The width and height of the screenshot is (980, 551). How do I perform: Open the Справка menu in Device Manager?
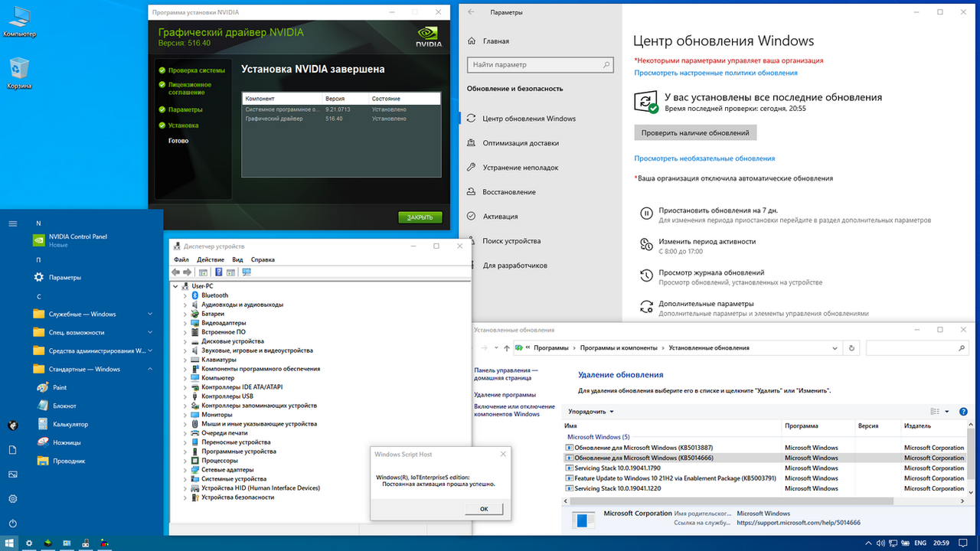pos(263,259)
